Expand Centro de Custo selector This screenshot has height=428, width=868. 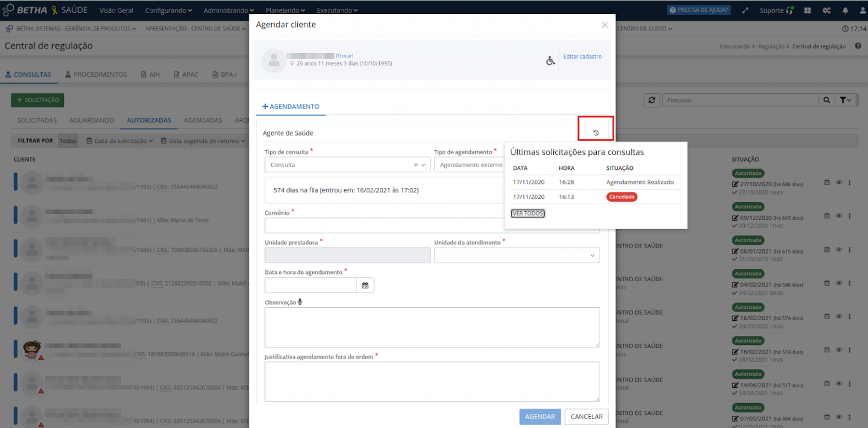click(645, 28)
